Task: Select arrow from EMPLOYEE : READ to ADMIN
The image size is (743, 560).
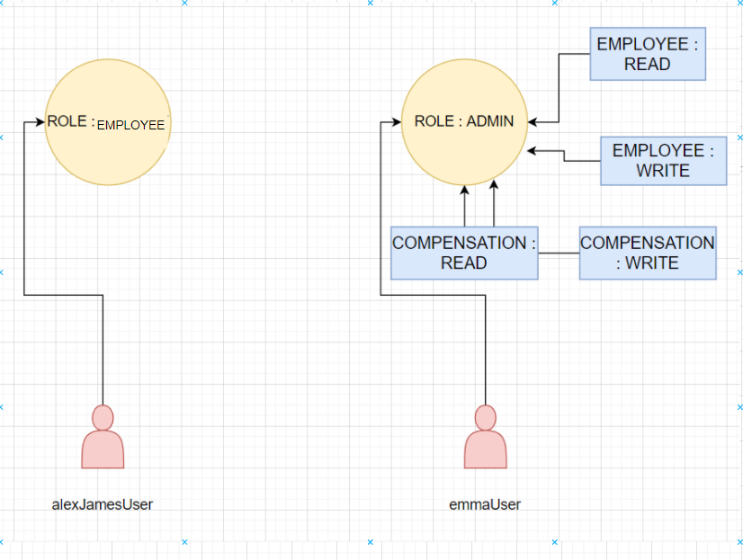Action: [x=559, y=90]
